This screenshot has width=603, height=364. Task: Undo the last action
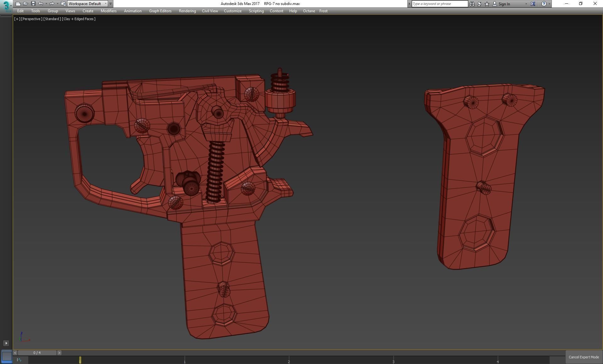[41, 4]
